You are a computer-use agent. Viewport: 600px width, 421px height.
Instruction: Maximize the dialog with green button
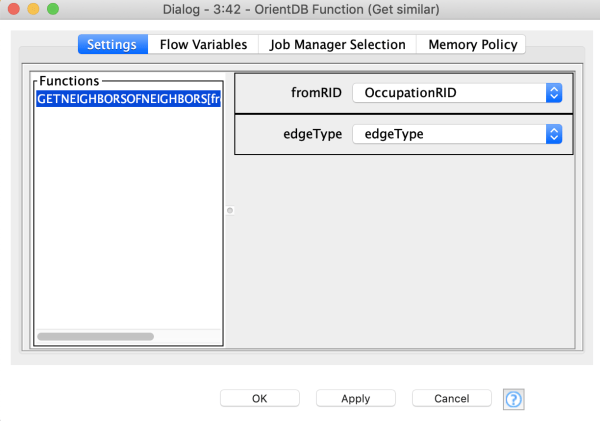click(x=53, y=8)
